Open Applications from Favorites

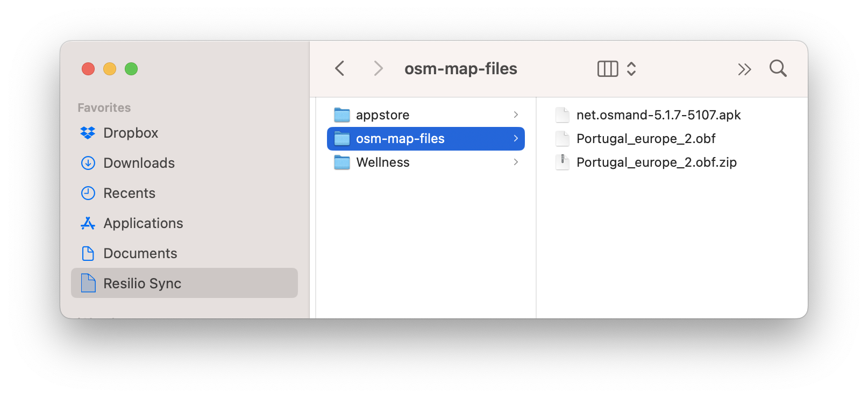(x=143, y=223)
